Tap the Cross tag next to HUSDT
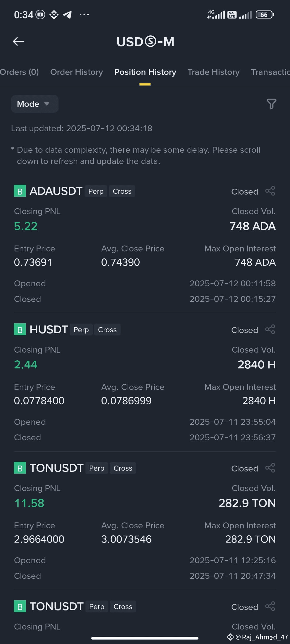The image size is (290, 644). [x=107, y=330]
